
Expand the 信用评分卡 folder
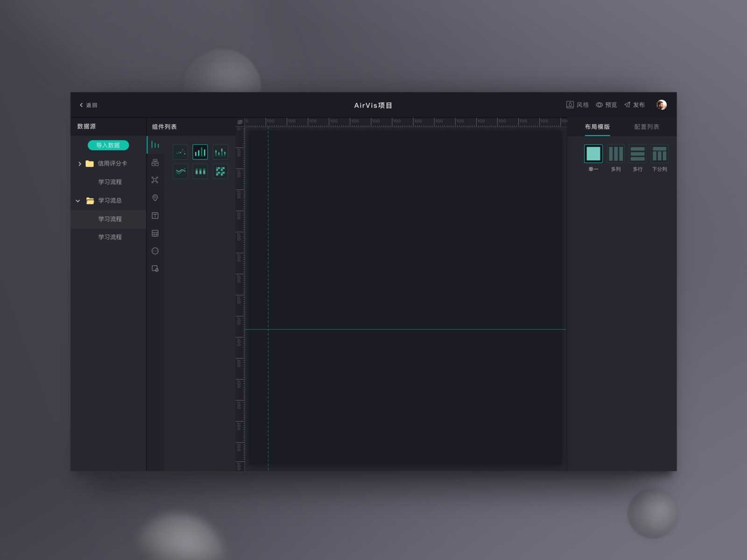click(x=80, y=164)
